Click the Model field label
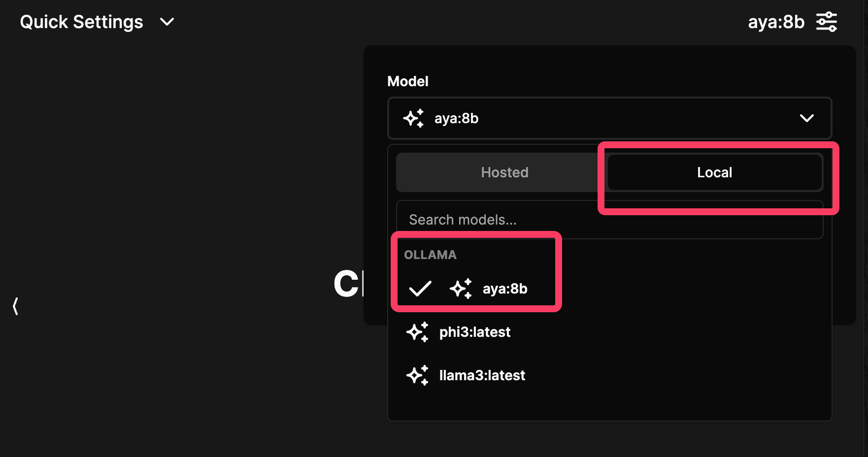The width and height of the screenshot is (868, 457). pos(408,81)
